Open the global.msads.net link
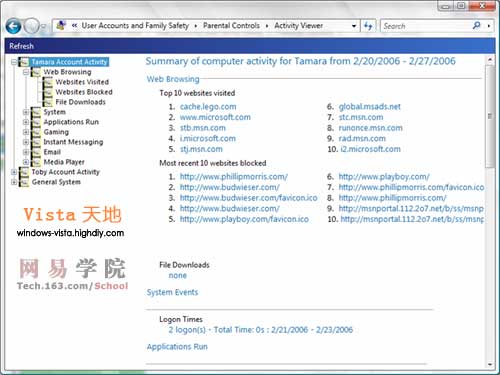The image size is (500, 375). (x=370, y=107)
